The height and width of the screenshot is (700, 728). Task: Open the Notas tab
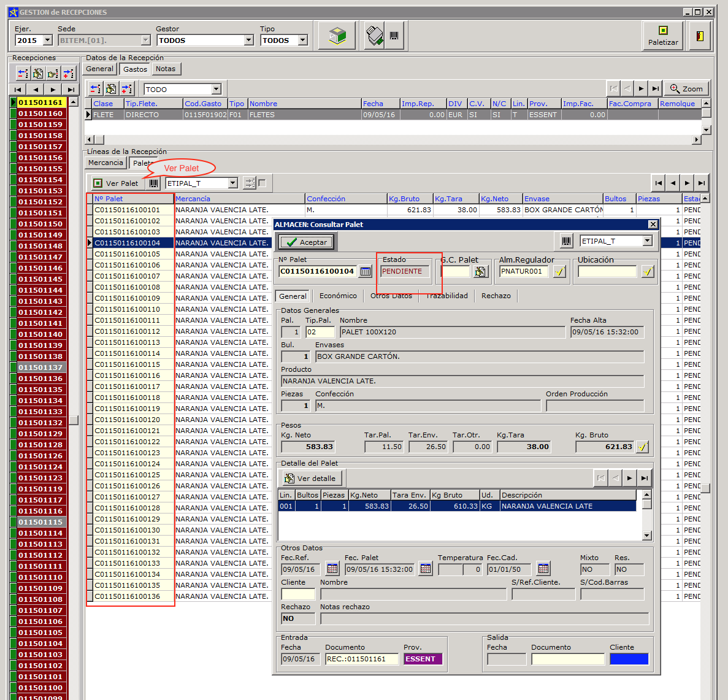[x=165, y=69]
